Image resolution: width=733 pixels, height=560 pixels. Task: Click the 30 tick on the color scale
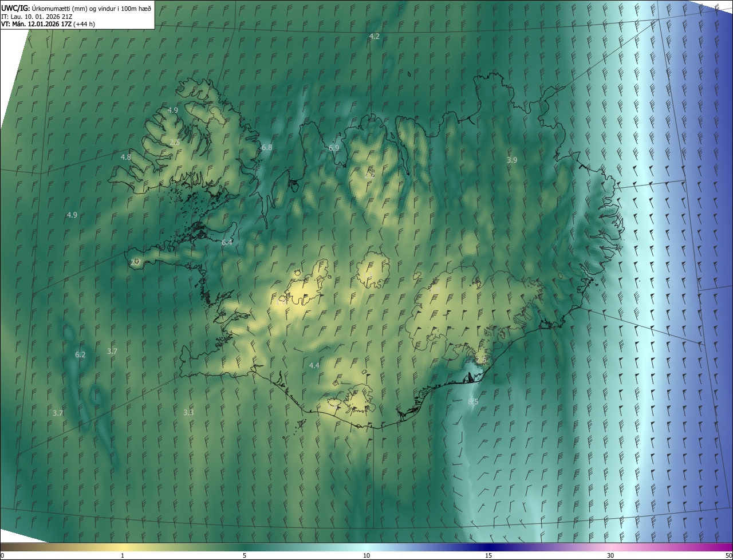(x=610, y=555)
